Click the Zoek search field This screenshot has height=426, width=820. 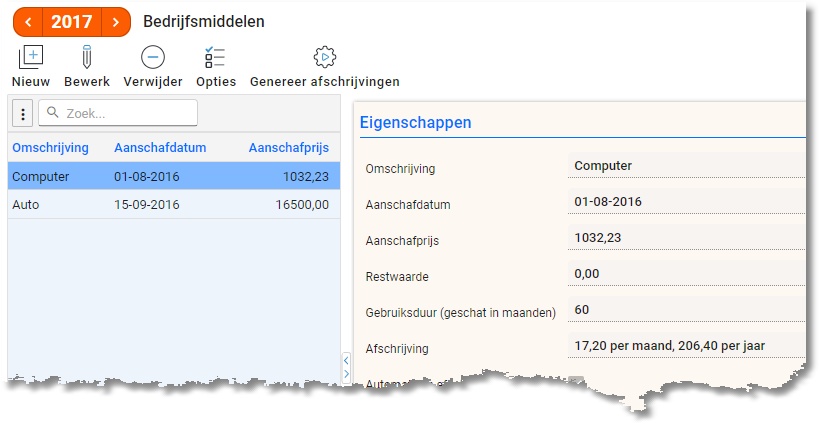(118, 113)
